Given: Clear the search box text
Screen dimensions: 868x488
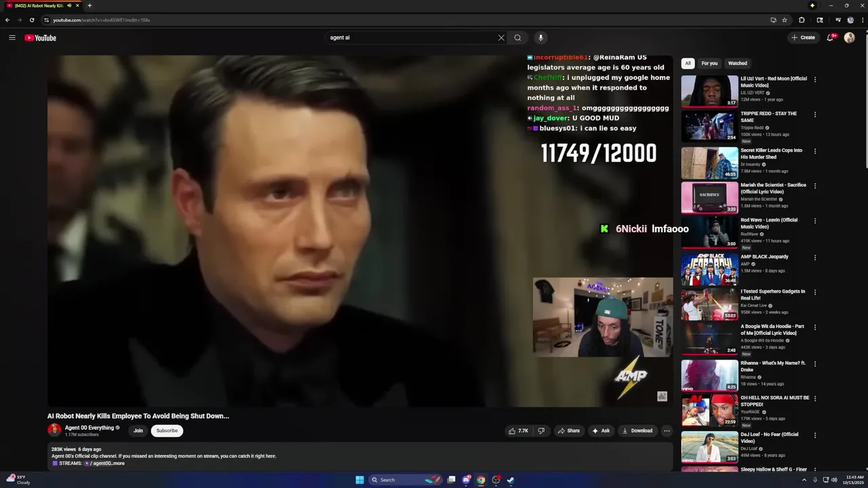Looking at the screenshot, I should 501,38.
